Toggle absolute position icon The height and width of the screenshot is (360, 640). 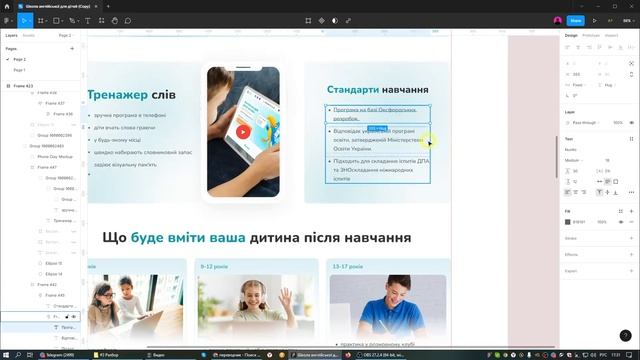coord(631,64)
